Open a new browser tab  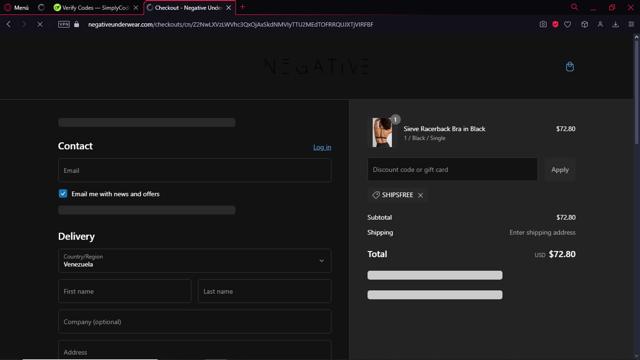tap(242, 7)
